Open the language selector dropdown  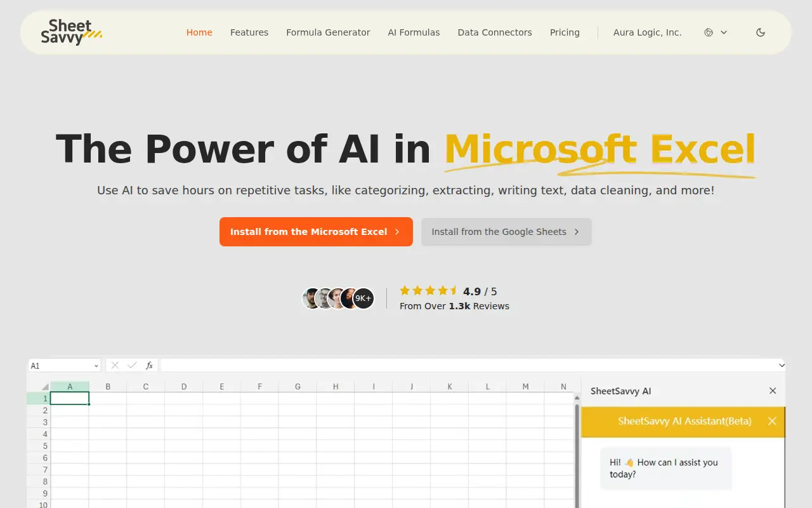[x=716, y=32]
